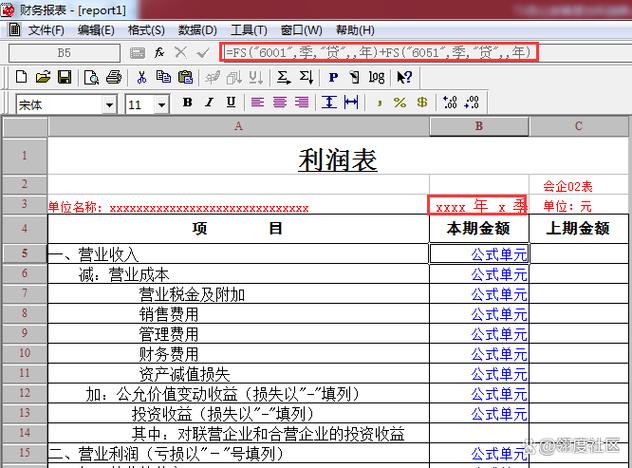Cut selected cell with the scissors icon
The image size is (632, 468).
point(141,77)
